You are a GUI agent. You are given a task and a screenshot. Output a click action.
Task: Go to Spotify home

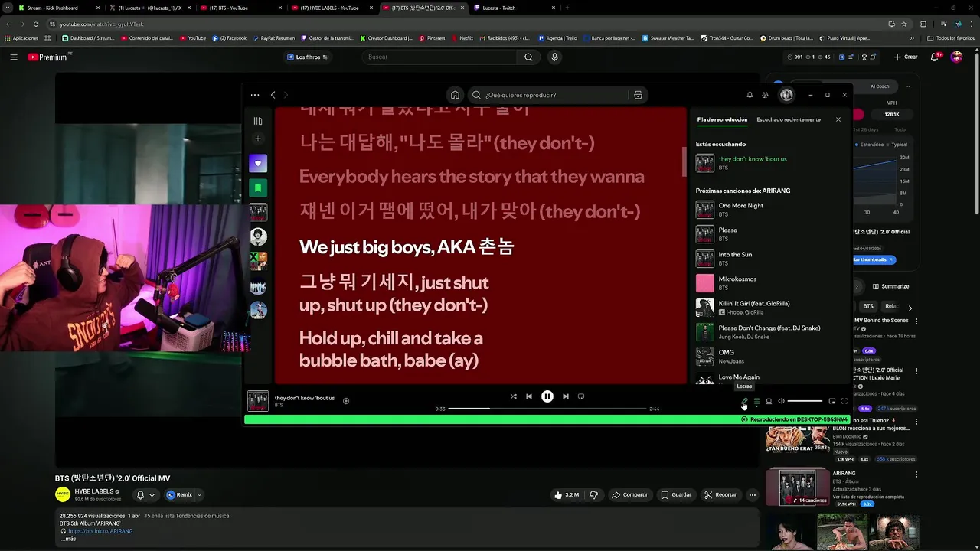pos(455,95)
